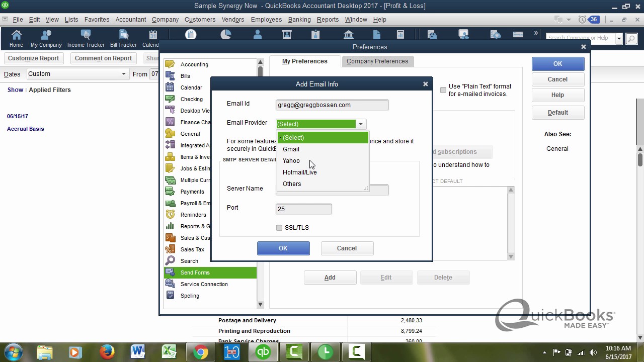Click OK in Add Email Info dialog
This screenshot has width=644, height=362.
click(x=283, y=248)
